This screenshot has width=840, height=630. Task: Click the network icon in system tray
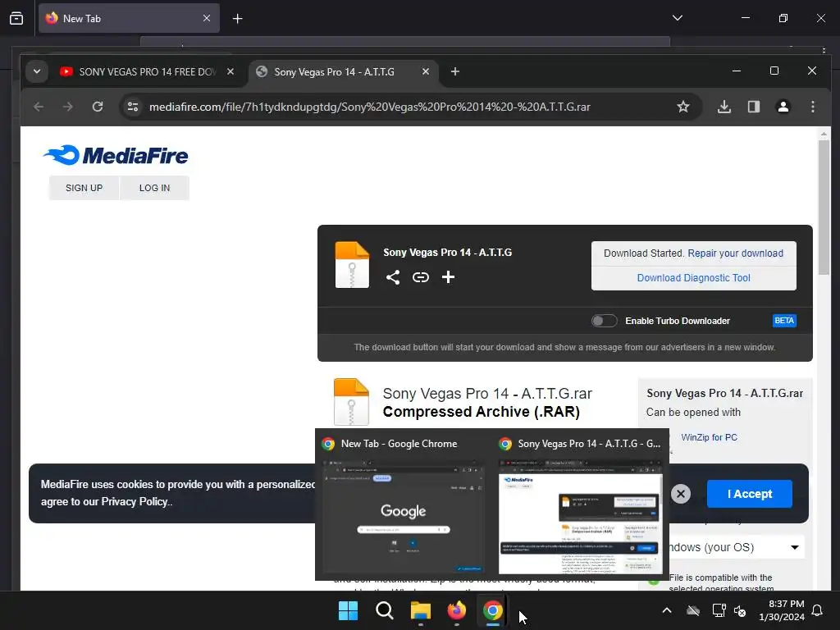tap(719, 610)
